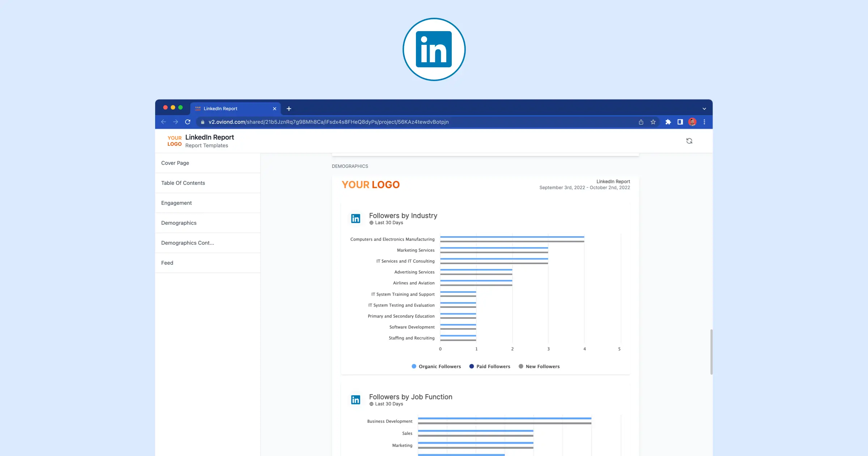Screen dimensions: 868x456
Task: Open the extensions puzzle icon
Action: pos(668,122)
